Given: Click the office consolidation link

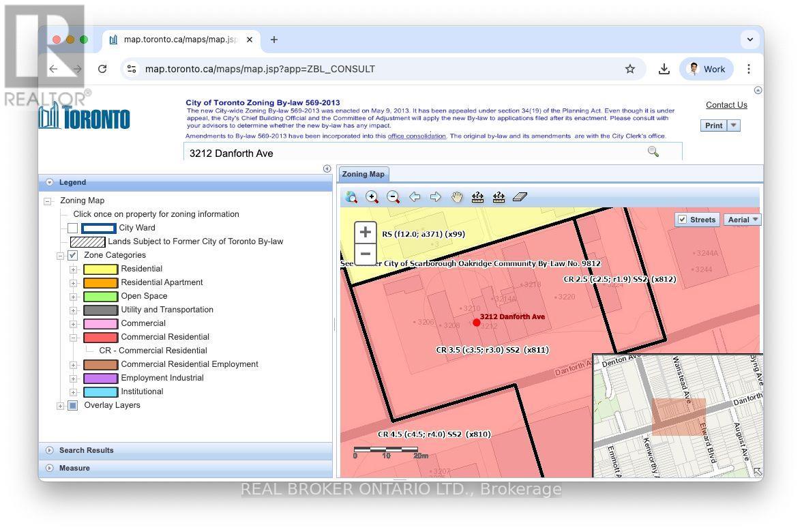Looking at the screenshot, I should (417, 136).
